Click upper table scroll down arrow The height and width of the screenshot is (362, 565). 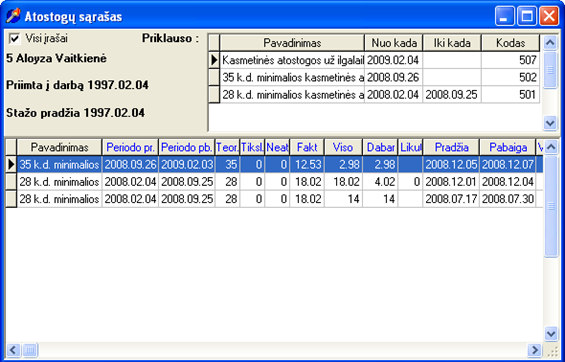click(x=550, y=123)
